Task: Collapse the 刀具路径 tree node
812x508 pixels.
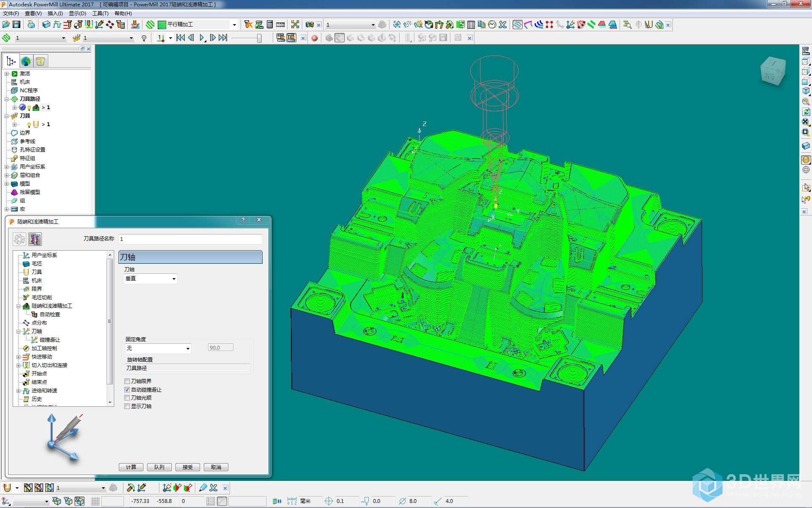Action: [6, 99]
